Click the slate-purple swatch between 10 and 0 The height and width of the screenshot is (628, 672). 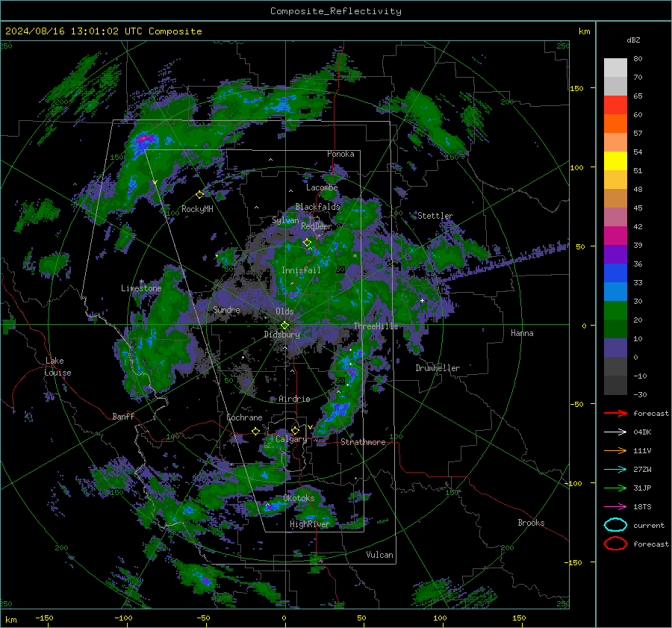click(615, 348)
